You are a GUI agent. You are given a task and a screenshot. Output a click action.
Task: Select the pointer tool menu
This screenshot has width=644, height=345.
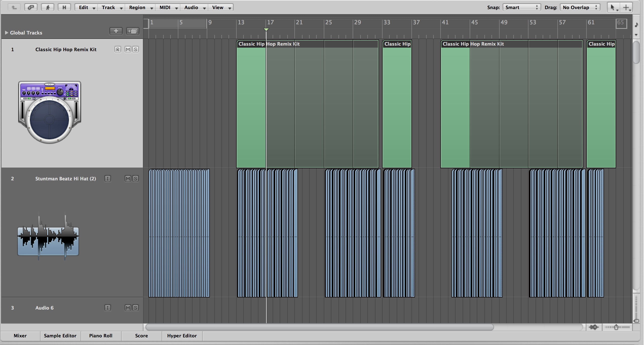click(x=613, y=8)
